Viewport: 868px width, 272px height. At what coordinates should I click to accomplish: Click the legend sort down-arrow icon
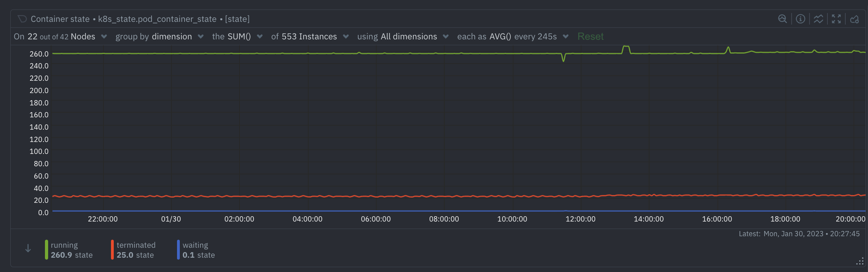pos(28,249)
